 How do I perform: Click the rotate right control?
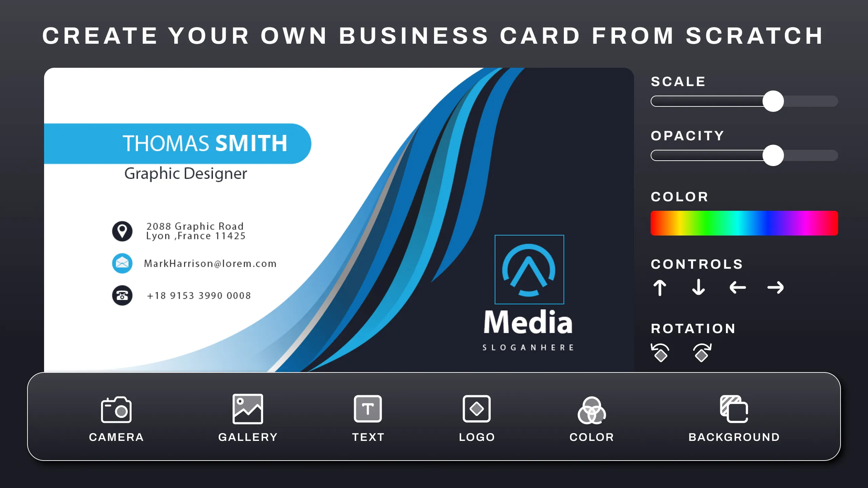click(701, 351)
